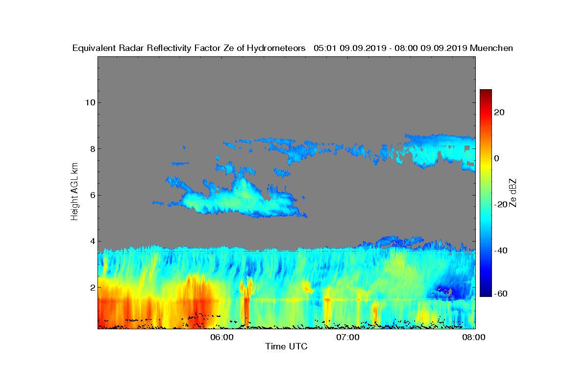Click the 08:00 time tick label

474,337
